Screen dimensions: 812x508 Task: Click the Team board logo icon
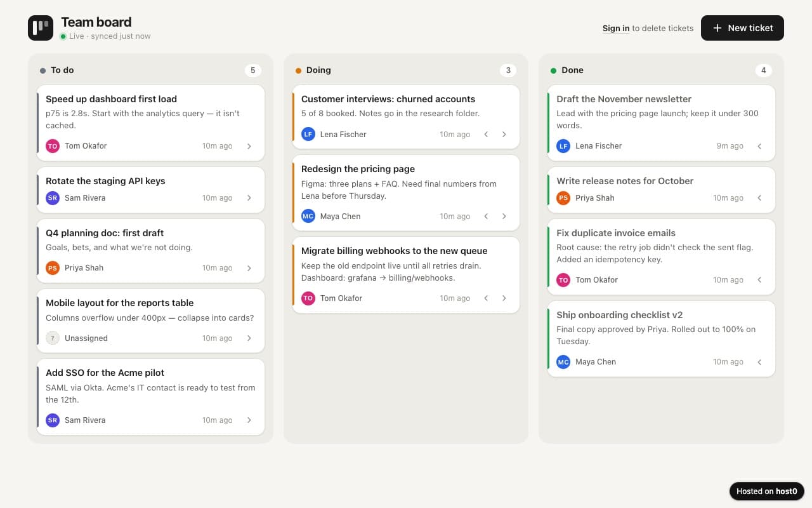click(x=41, y=28)
